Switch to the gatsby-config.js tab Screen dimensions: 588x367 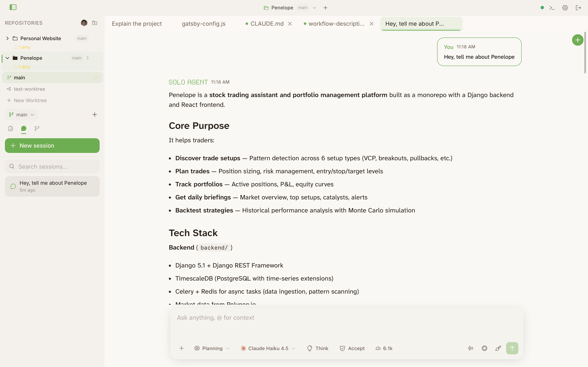pos(204,24)
